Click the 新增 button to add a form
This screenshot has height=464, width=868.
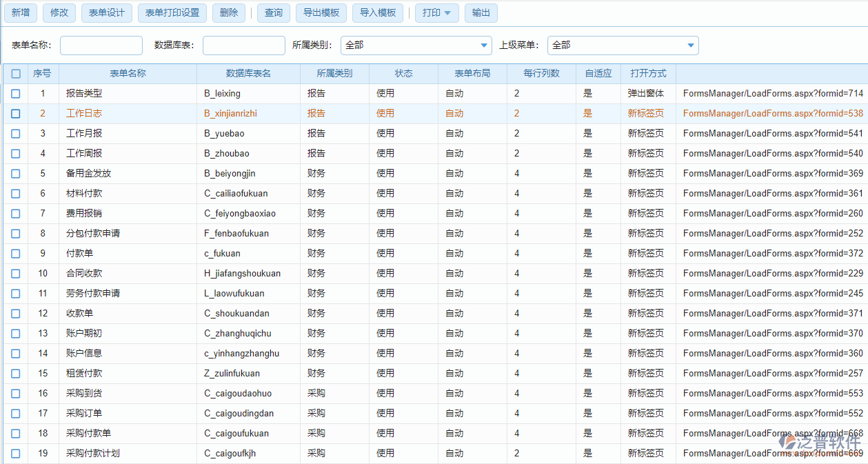[x=20, y=12]
